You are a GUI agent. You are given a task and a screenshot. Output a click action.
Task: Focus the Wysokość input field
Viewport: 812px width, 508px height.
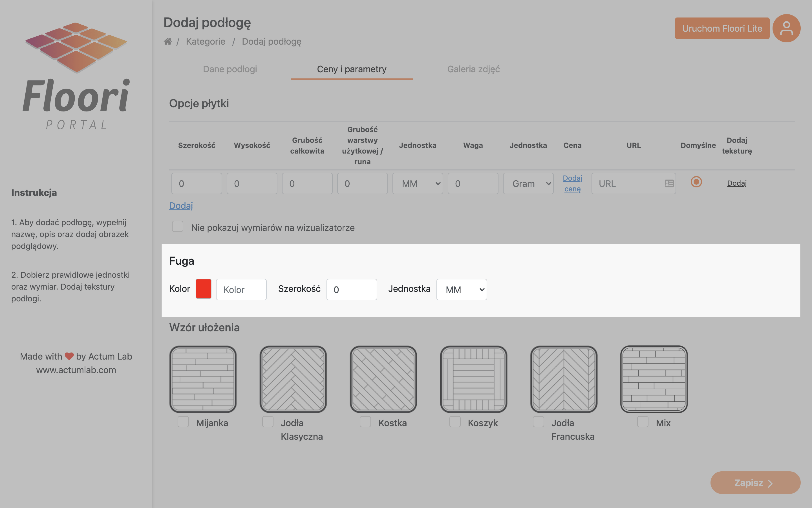(x=252, y=183)
